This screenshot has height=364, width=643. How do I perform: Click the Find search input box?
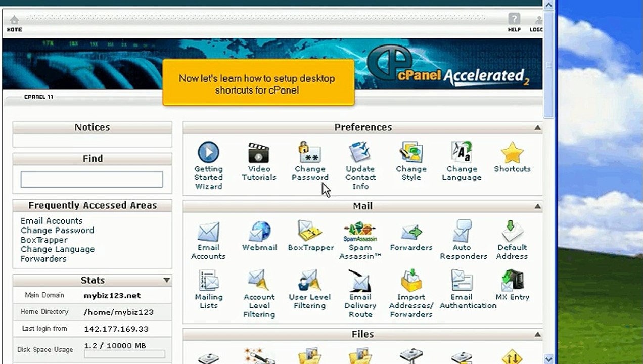coord(92,179)
